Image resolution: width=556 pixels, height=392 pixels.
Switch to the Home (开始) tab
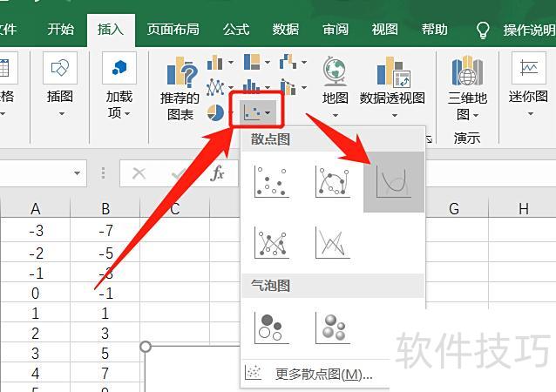(x=61, y=30)
